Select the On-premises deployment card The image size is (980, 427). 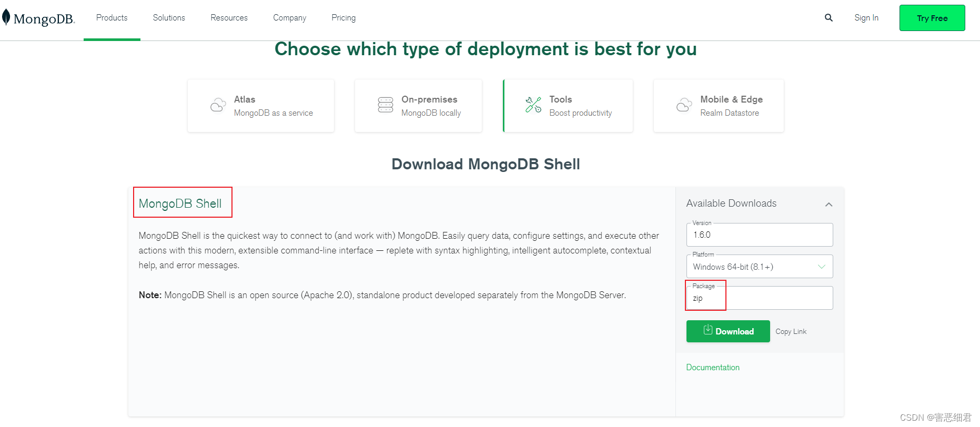click(x=418, y=106)
